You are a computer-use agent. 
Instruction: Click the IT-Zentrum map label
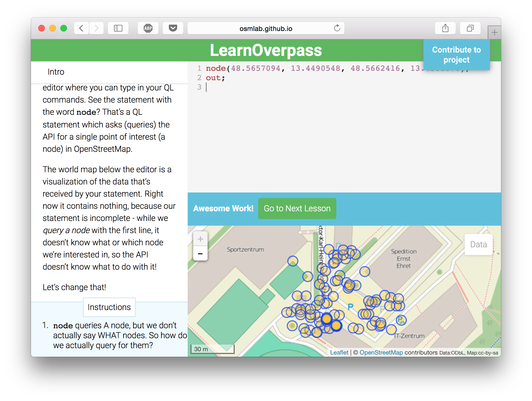point(409,336)
